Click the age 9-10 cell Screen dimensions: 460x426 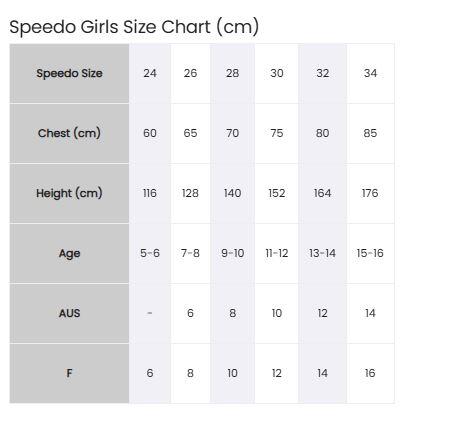(x=232, y=253)
